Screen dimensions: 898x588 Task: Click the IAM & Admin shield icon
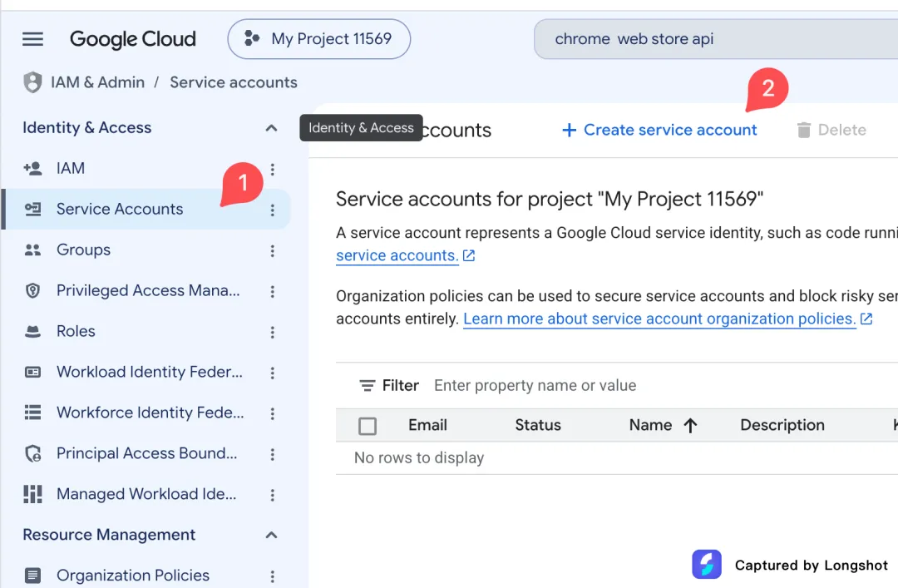[32, 82]
